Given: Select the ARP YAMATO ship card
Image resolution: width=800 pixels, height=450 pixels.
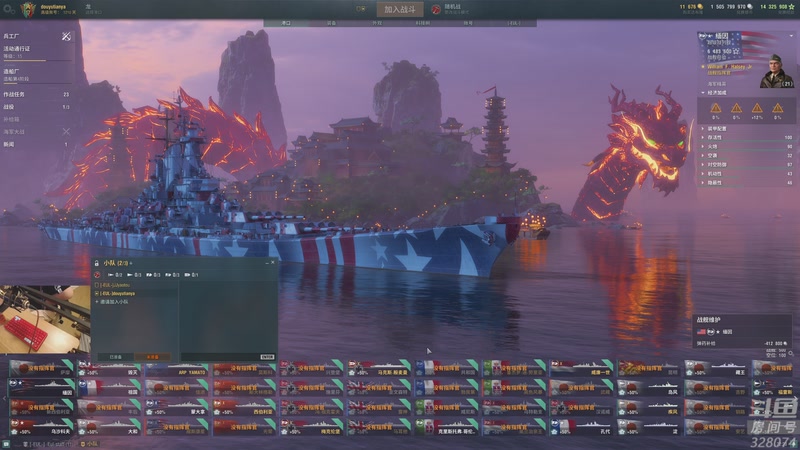Looking at the screenshot, I should point(176,368).
